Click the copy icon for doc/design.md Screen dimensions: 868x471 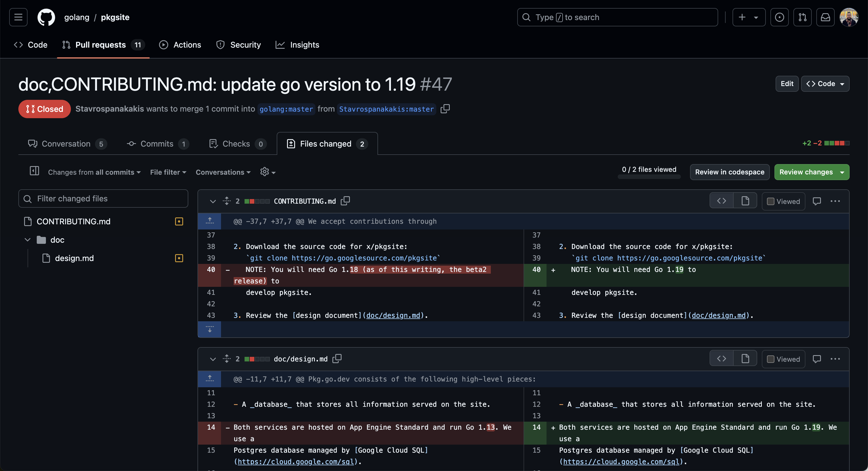pos(337,359)
